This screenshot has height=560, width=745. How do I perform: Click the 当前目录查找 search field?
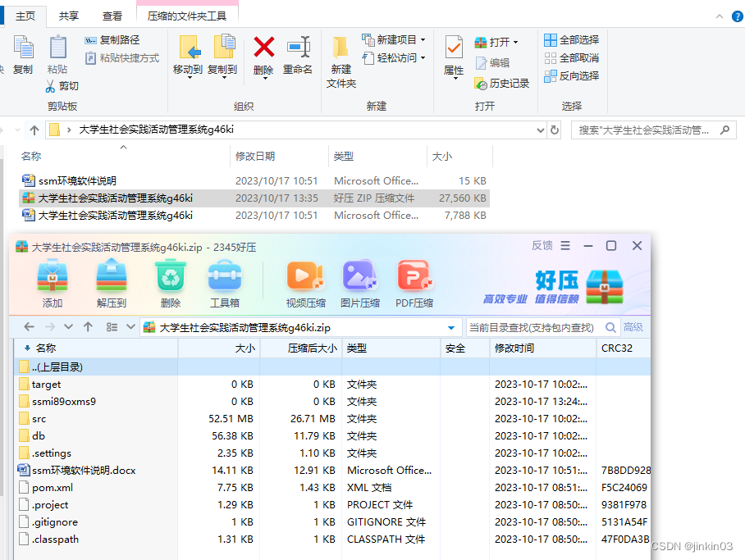pyautogui.click(x=535, y=327)
